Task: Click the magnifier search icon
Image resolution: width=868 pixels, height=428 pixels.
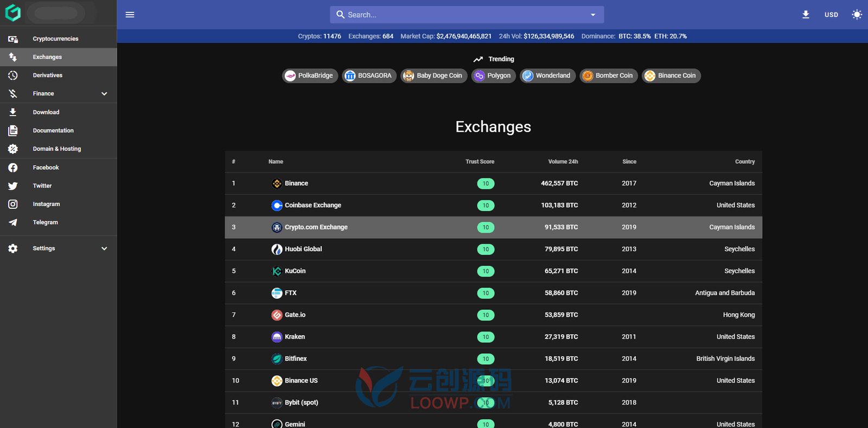Action: pos(341,15)
